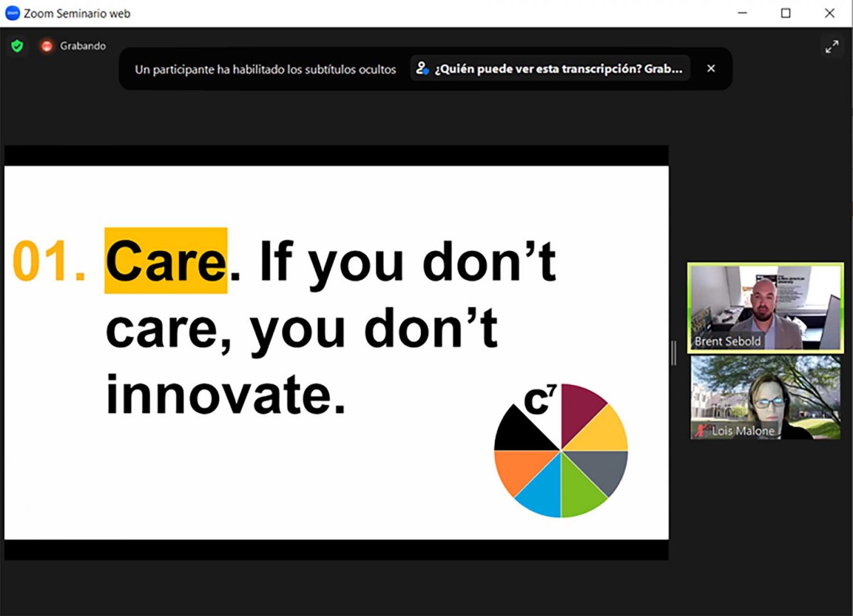Click the person icon in the transcription button
This screenshot has width=853, height=616.
[x=422, y=69]
